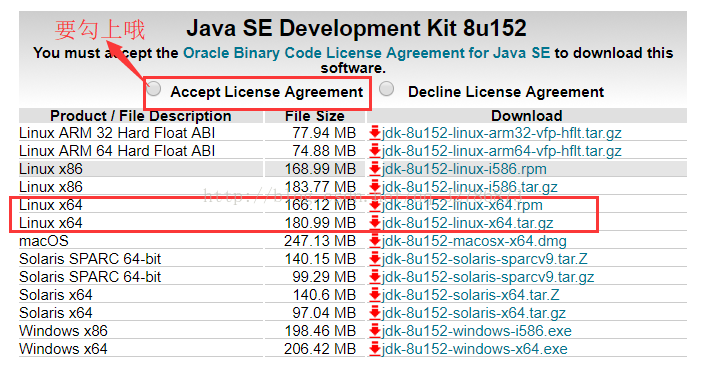Click the Decline License Agreement label text

[x=506, y=92]
